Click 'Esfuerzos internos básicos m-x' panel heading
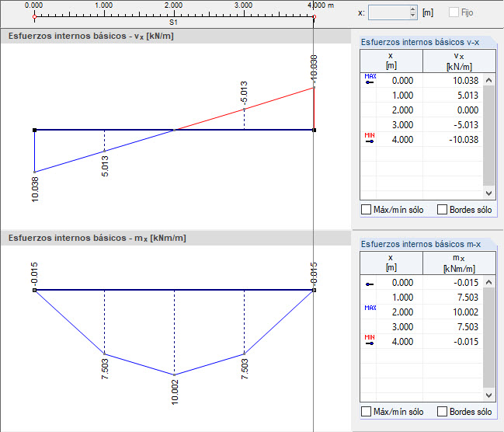This screenshot has width=504, height=432. tap(420, 244)
